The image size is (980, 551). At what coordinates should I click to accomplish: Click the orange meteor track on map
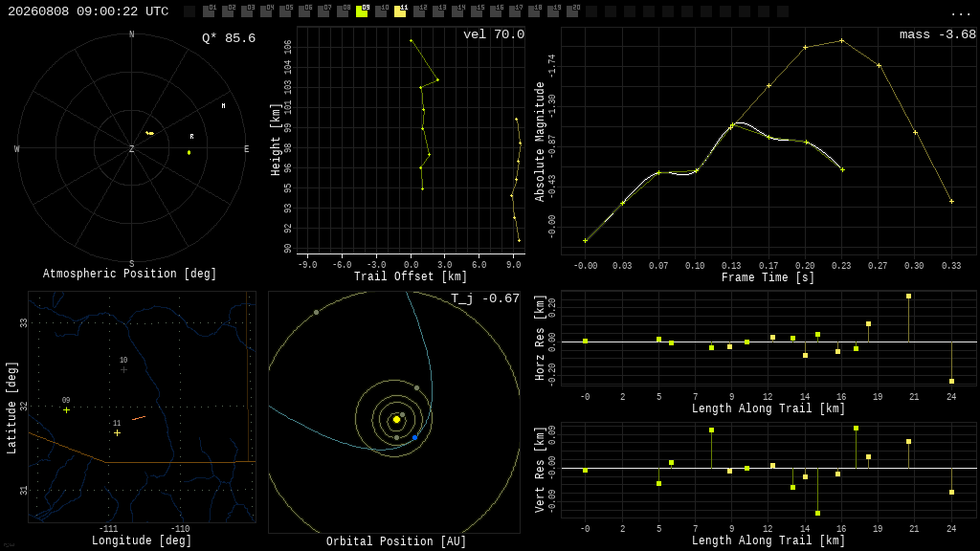[139, 418]
